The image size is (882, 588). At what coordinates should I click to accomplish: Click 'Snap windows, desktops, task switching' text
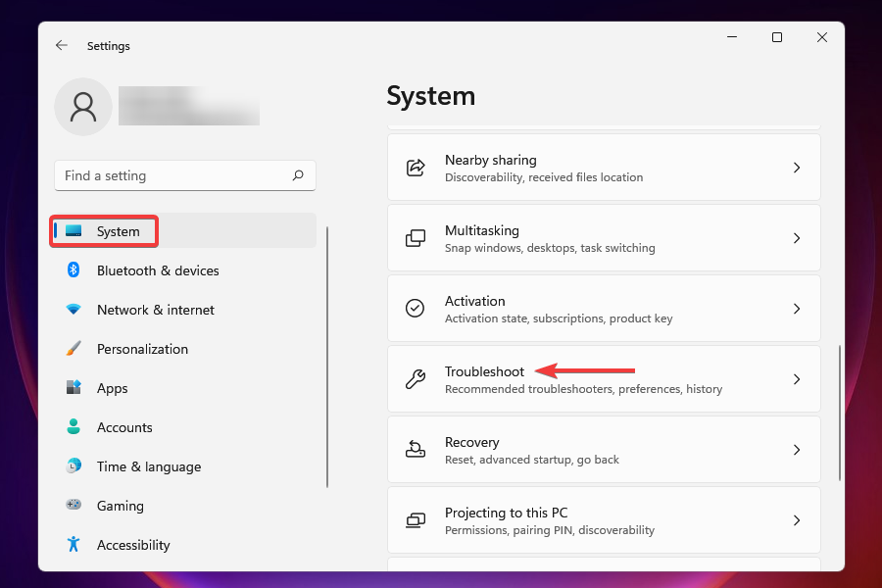550,248
